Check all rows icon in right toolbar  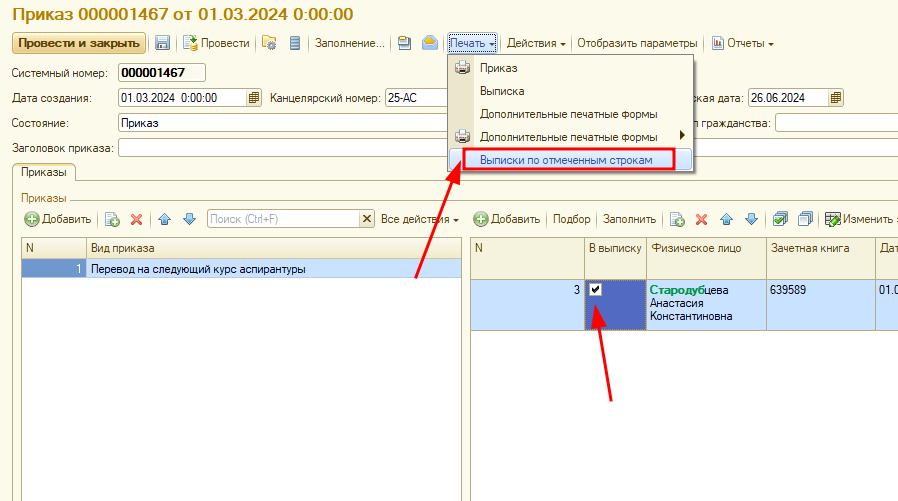[x=781, y=219]
